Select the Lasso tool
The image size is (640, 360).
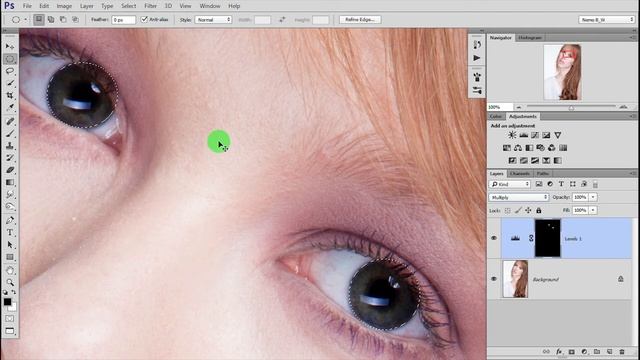click(x=10, y=71)
